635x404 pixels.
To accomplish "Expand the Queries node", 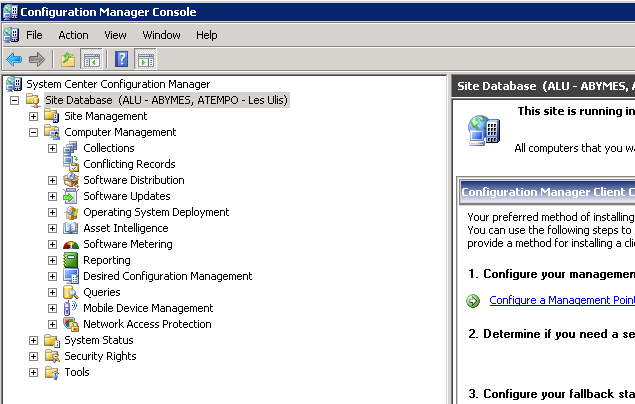I will 52,292.
